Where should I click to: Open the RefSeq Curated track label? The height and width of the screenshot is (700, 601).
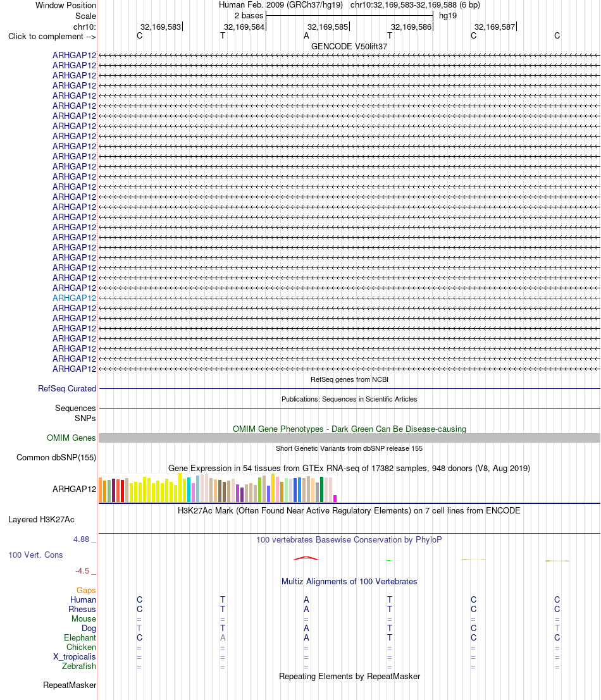67,388
